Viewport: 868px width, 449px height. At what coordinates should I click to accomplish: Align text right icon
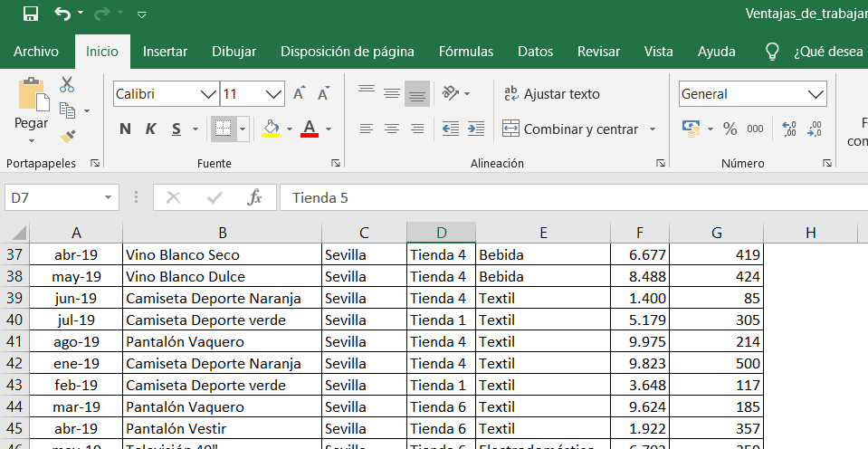(417, 129)
